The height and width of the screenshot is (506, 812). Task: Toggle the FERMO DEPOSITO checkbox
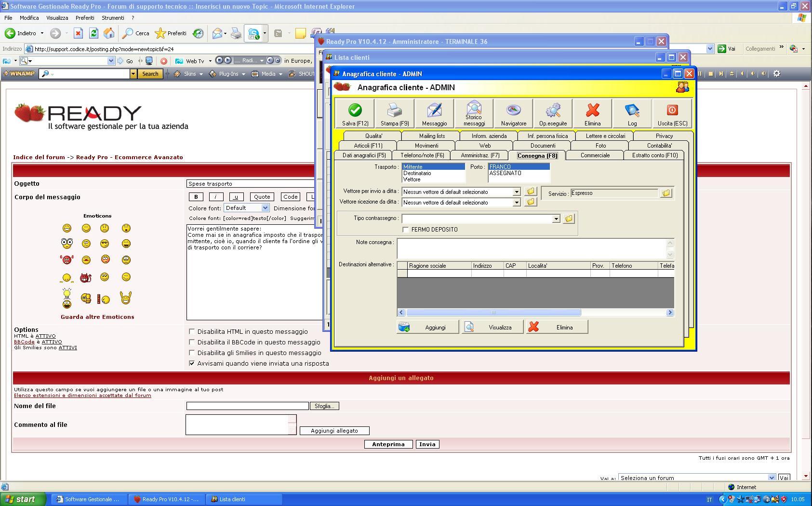(x=406, y=230)
